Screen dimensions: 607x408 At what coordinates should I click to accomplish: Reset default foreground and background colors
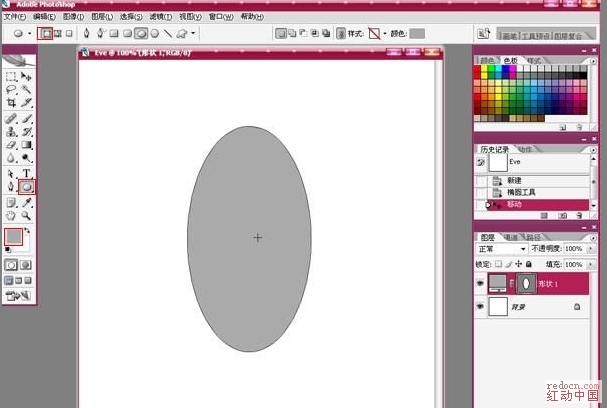pos(8,250)
